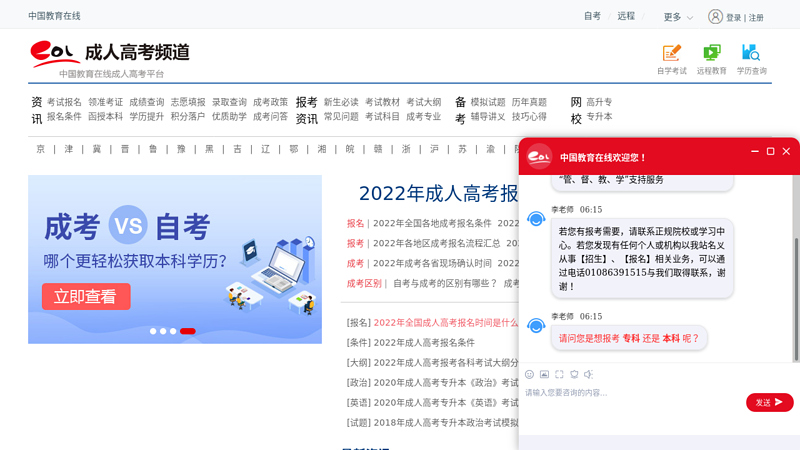Open the 学历提升 navigation item
The width and height of the screenshot is (800, 450).
(x=146, y=116)
